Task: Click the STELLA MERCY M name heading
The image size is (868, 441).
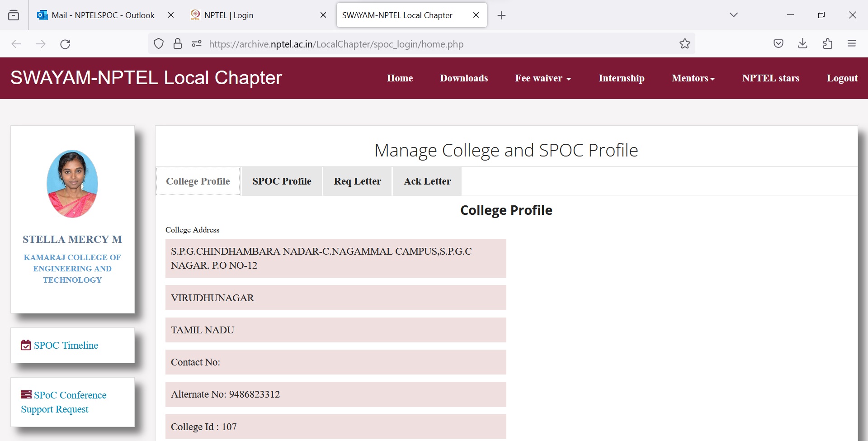Action: tap(72, 239)
